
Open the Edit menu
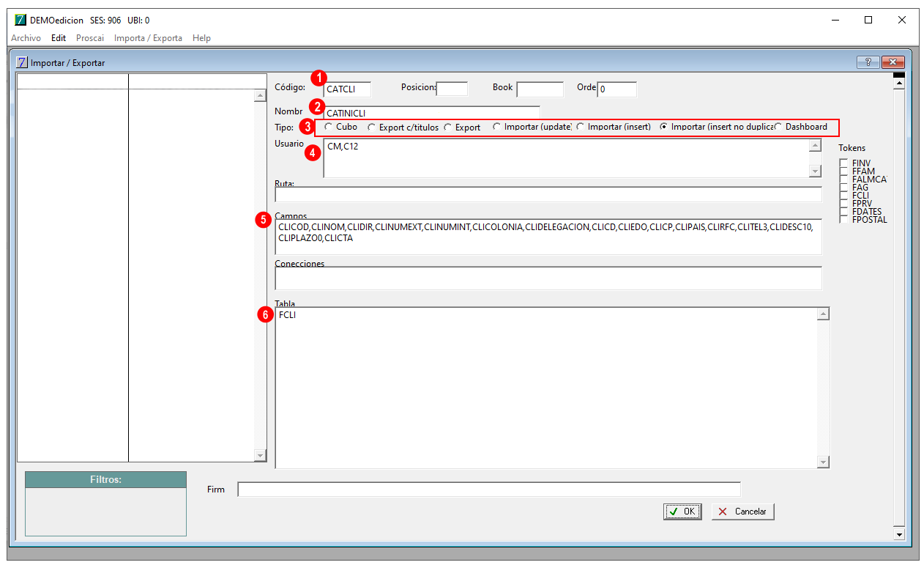59,38
